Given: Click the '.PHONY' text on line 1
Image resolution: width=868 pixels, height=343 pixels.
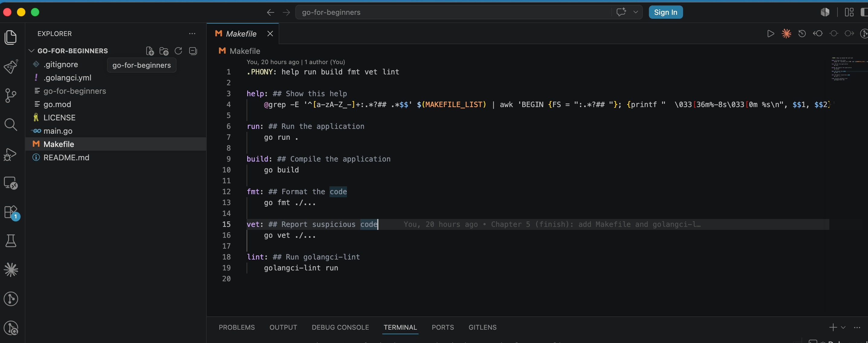Looking at the screenshot, I should [259, 72].
